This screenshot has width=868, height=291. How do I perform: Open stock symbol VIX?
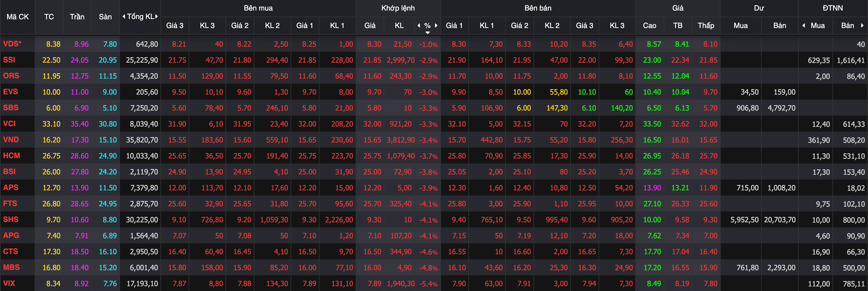pyautogui.click(x=9, y=283)
